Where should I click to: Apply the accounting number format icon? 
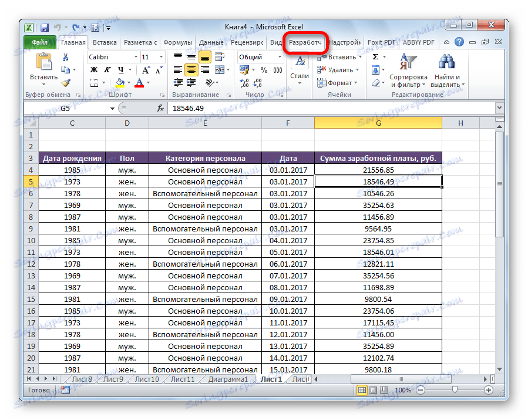[x=244, y=70]
